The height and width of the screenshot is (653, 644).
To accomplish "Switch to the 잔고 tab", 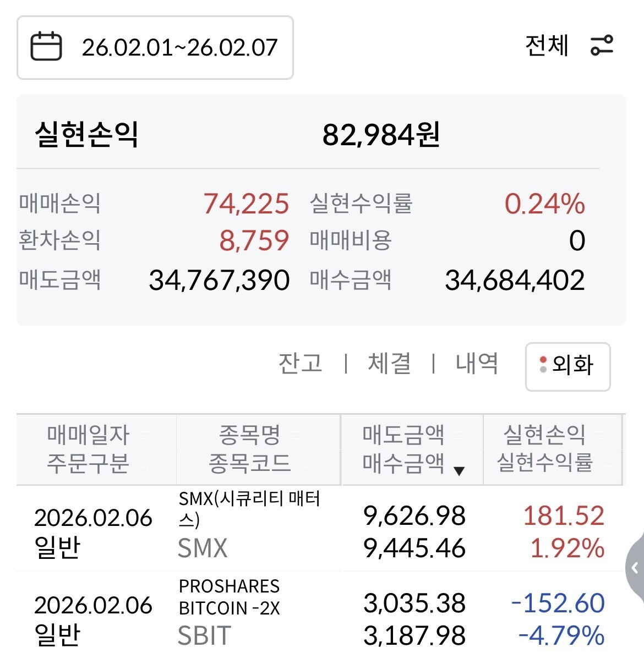I will 301,364.
